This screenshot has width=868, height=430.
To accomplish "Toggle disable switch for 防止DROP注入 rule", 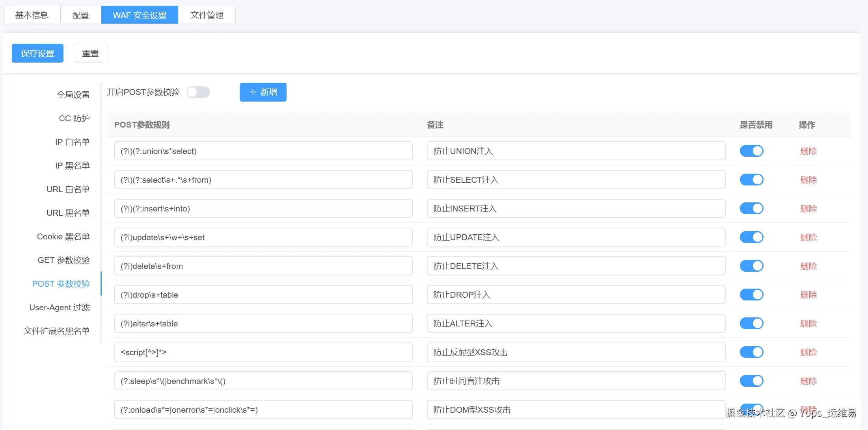I will tap(751, 295).
